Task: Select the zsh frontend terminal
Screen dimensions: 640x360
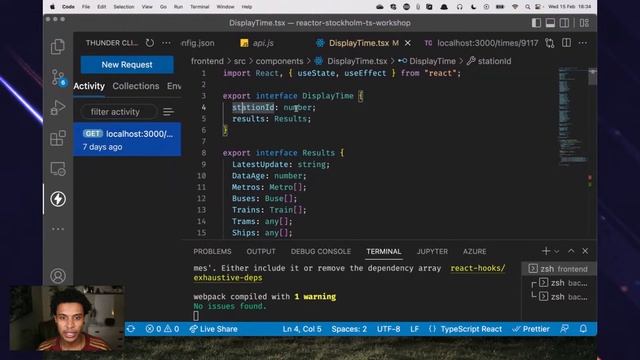Action: click(558, 269)
